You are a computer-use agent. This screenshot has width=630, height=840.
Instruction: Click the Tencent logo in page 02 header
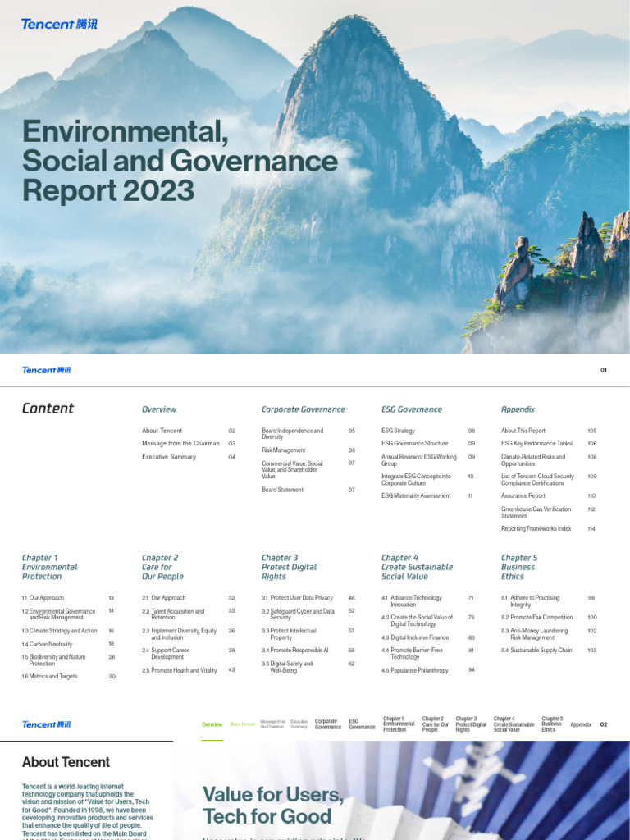pos(46,724)
